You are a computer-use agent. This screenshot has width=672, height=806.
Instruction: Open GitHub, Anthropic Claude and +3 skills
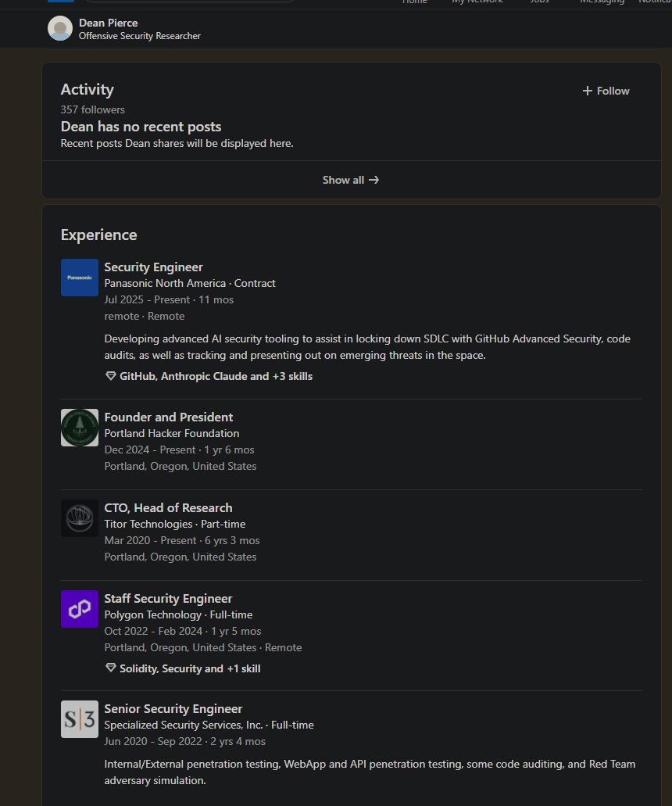click(216, 376)
